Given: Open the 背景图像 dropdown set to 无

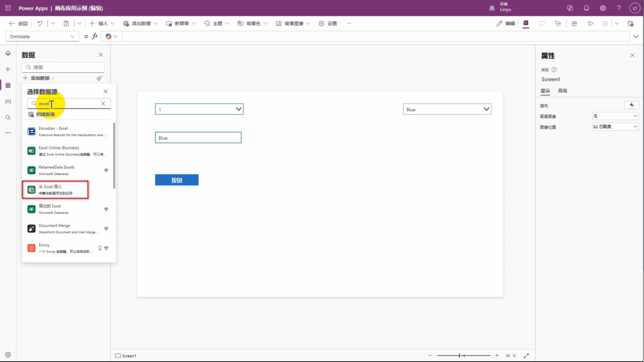Looking at the screenshot, I should tap(615, 116).
